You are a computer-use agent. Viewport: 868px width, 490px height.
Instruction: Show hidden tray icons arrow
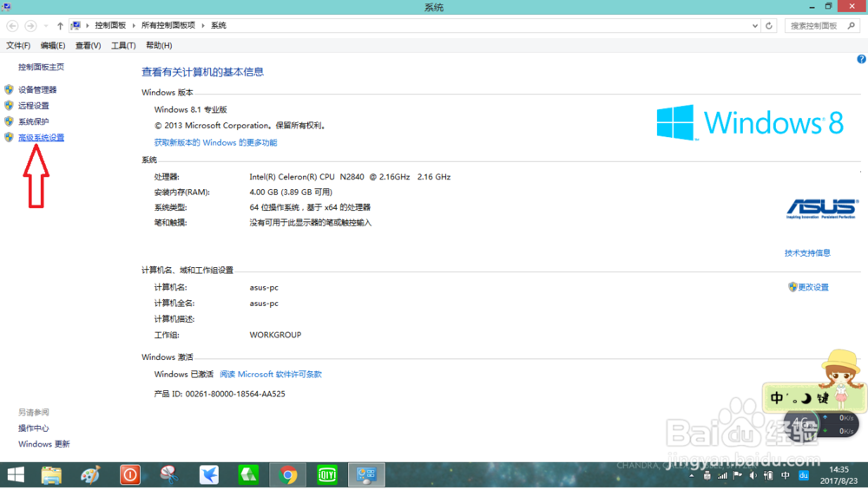692,475
